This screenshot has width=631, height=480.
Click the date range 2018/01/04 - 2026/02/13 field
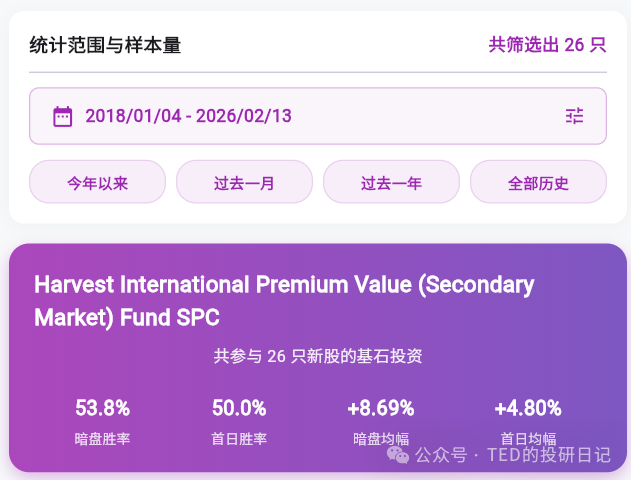pyautogui.click(x=188, y=116)
